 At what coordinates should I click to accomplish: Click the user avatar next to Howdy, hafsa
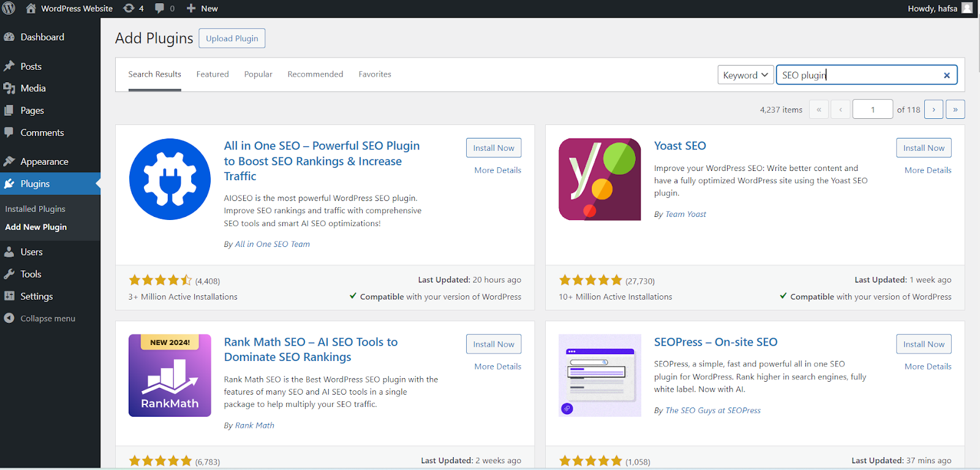(x=967, y=8)
